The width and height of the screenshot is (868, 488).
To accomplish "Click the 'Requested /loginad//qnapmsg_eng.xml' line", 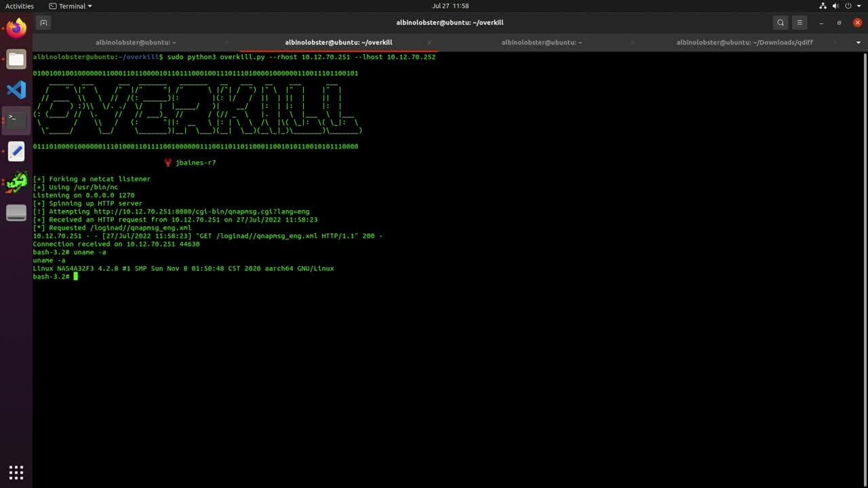I will point(112,228).
